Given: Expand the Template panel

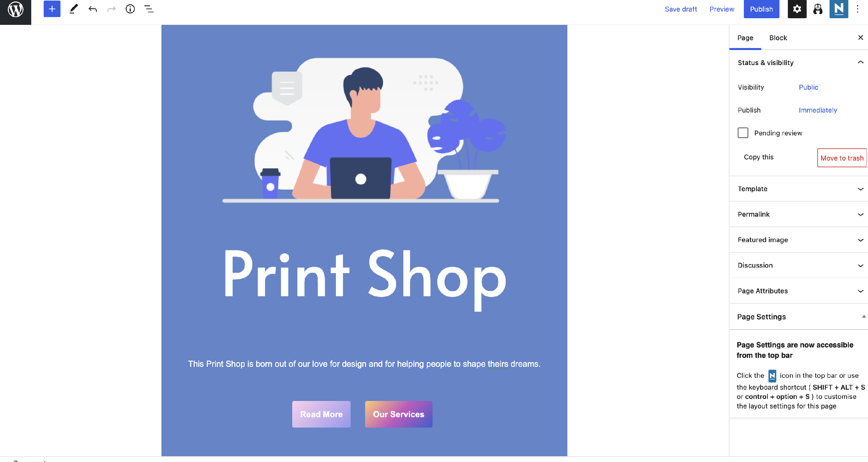Looking at the screenshot, I should [798, 189].
